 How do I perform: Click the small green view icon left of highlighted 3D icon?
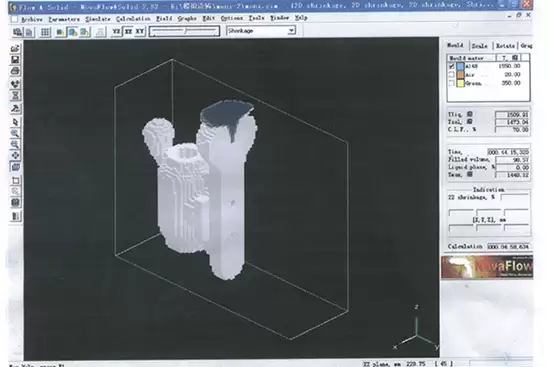pyautogui.click(x=60, y=32)
